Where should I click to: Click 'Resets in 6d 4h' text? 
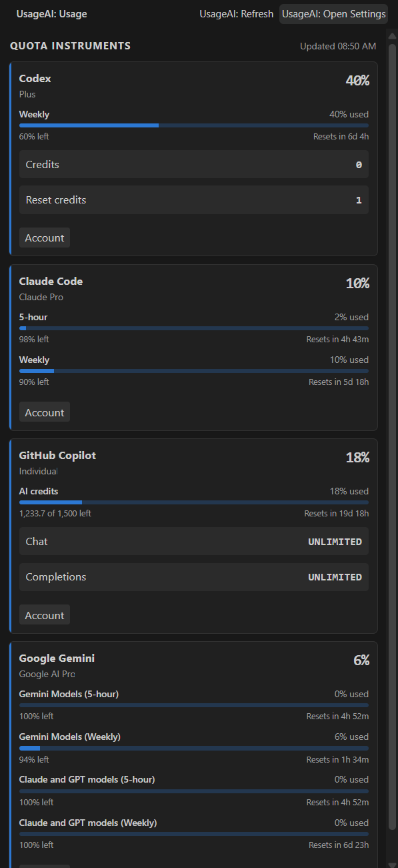[x=341, y=137]
